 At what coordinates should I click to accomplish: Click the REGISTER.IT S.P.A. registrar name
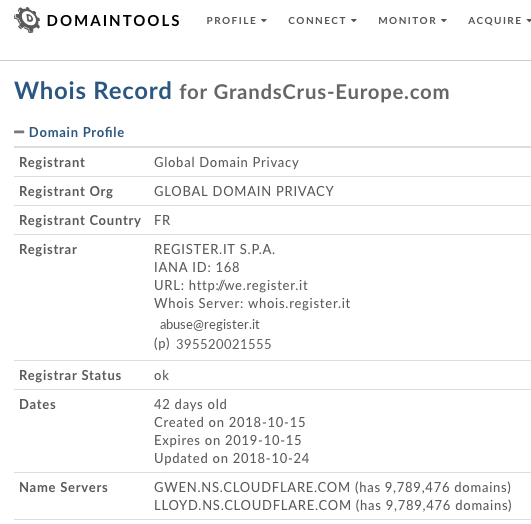(214, 249)
